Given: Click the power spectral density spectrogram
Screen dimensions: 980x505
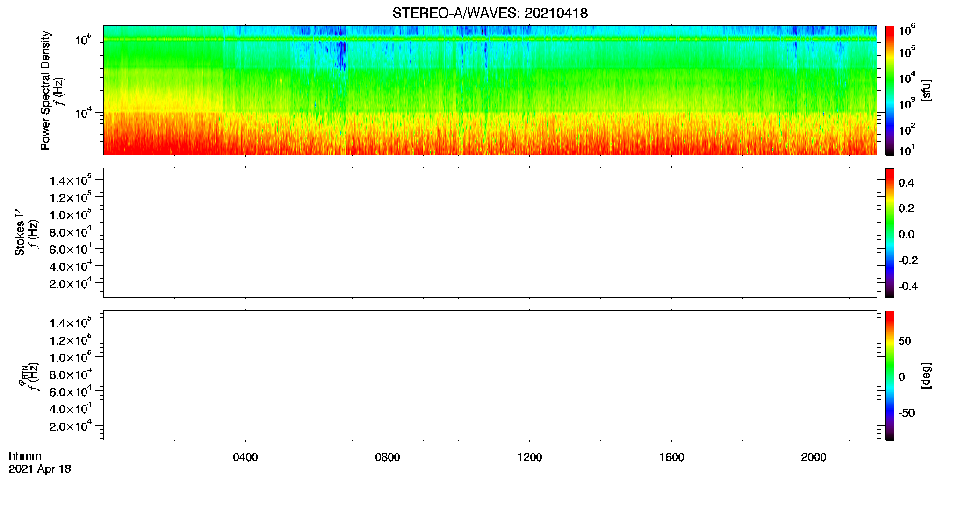Looking at the screenshot, I should point(490,90).
